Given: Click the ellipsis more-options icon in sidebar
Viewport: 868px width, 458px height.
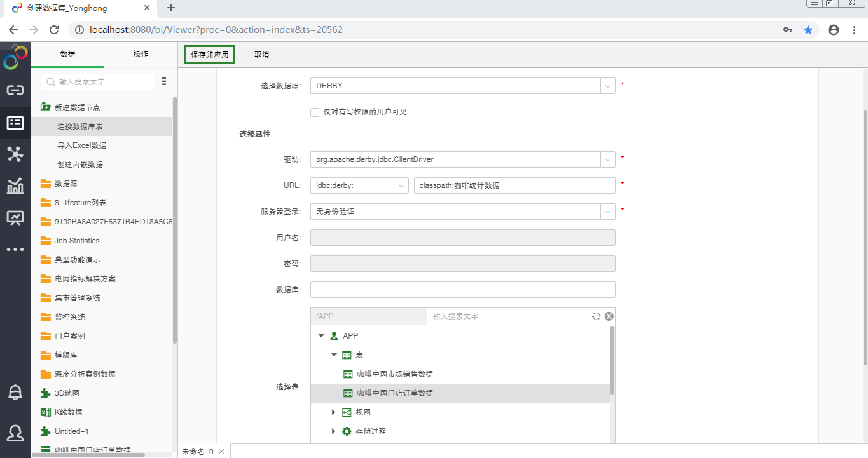Looking at the screenshot, I should pyautogui.click(x=14, y=249).
